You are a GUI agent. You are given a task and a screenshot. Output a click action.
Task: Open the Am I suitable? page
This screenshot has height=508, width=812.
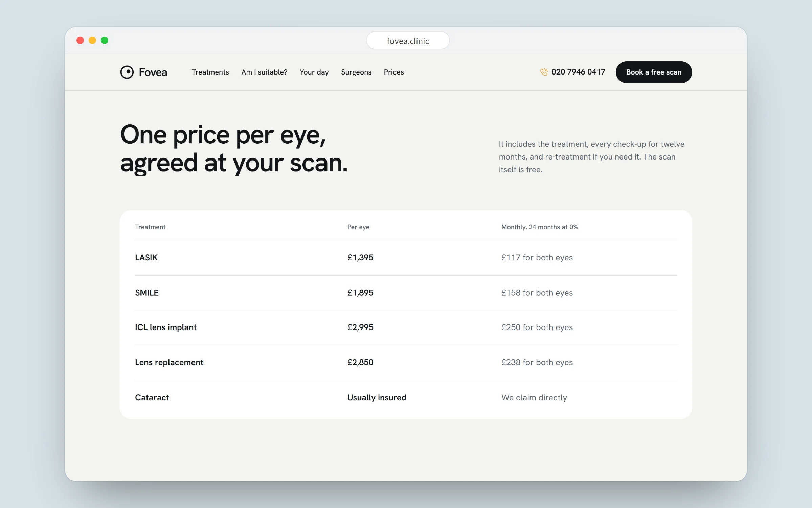point(264,72)
